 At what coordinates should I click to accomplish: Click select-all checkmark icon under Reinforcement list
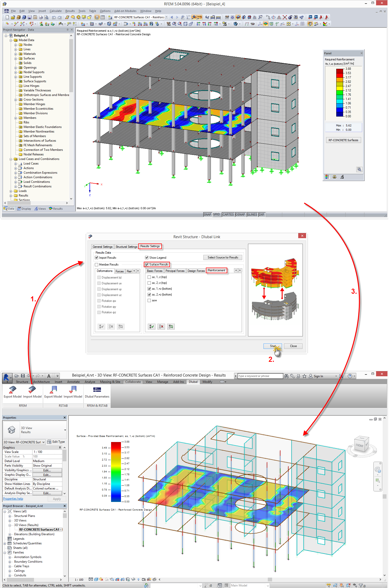pyautogui.click(x=152, y=326)
